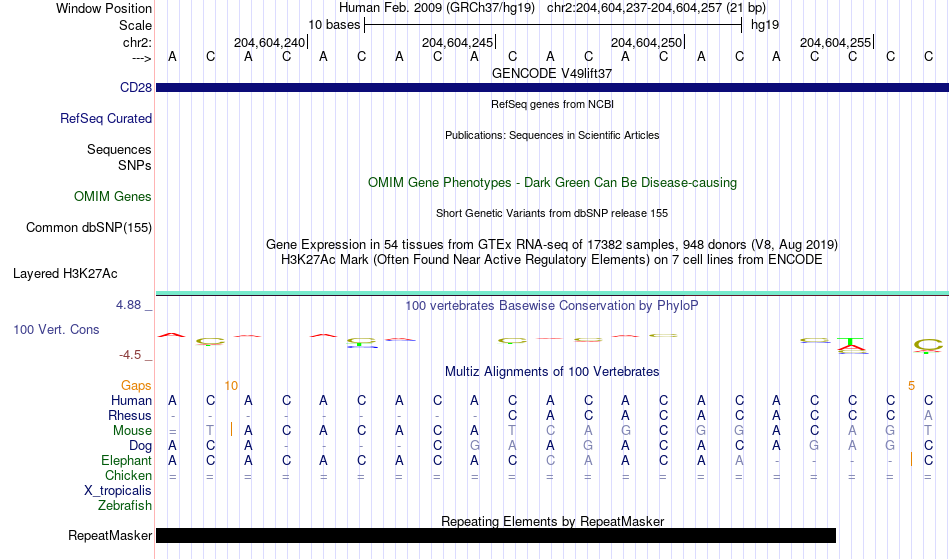950x559 pixels.
Task: Click the 10 bases scale bar
Action: (x=553, y=25)
